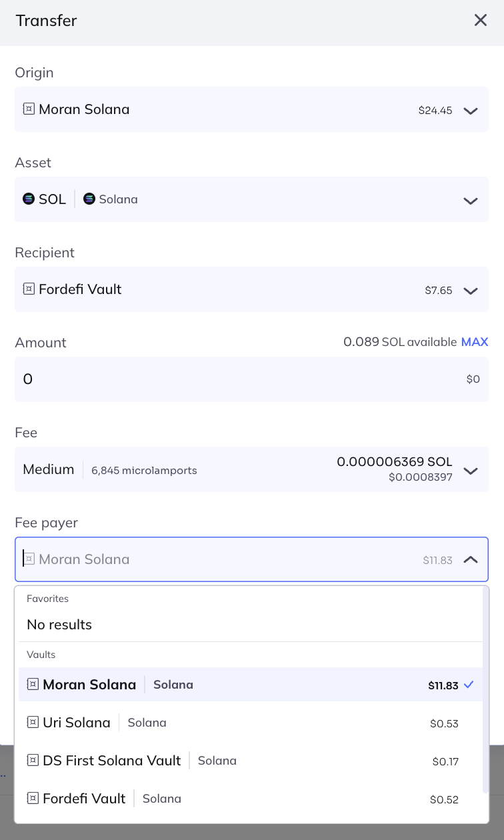Click the DS First Solana Vault icon
Viewport: 504px width, 840px height.
click(x=33, y=761)
